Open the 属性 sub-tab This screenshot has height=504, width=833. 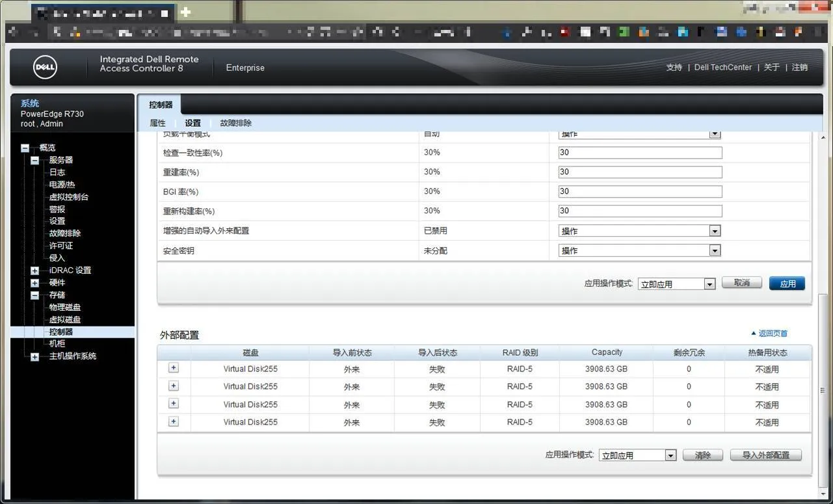[157, 123]
